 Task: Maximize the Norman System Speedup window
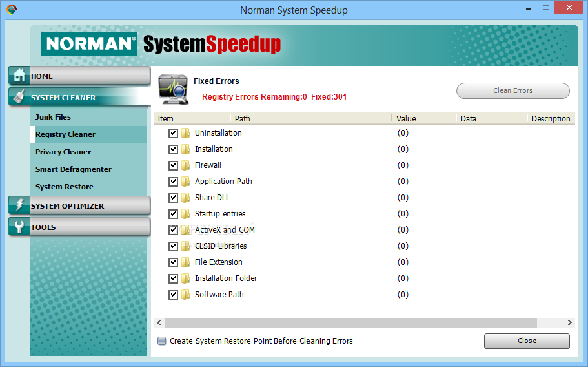[x=546, y=8]
